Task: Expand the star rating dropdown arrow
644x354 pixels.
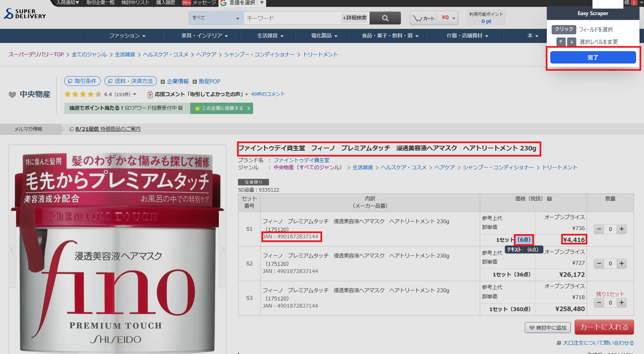Action: [135, 94]
